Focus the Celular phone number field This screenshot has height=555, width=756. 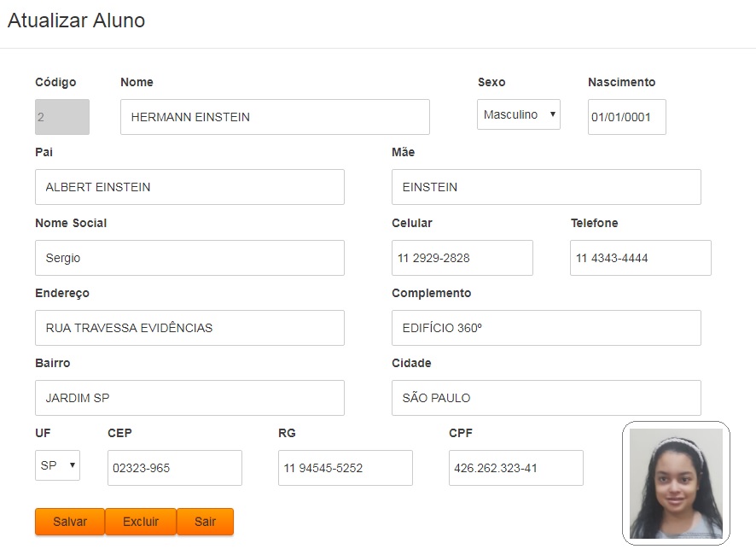click(462, 258)
